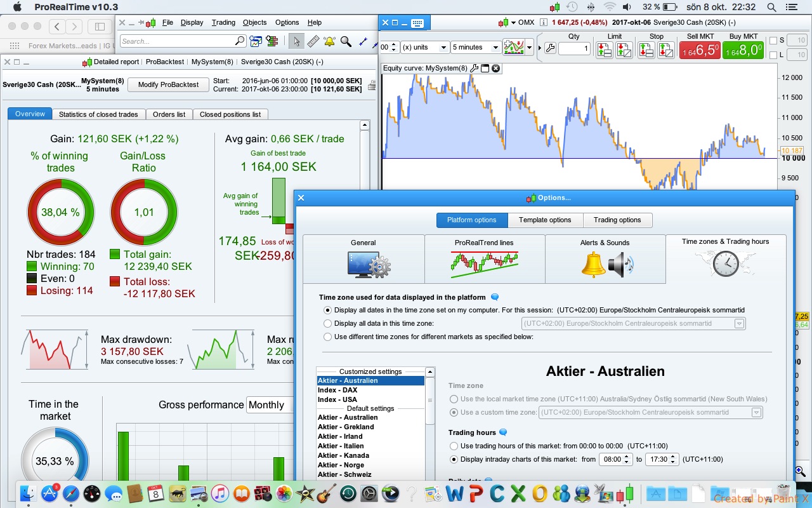
Task: Click the first Limit order button
Action: click(605, 50)
